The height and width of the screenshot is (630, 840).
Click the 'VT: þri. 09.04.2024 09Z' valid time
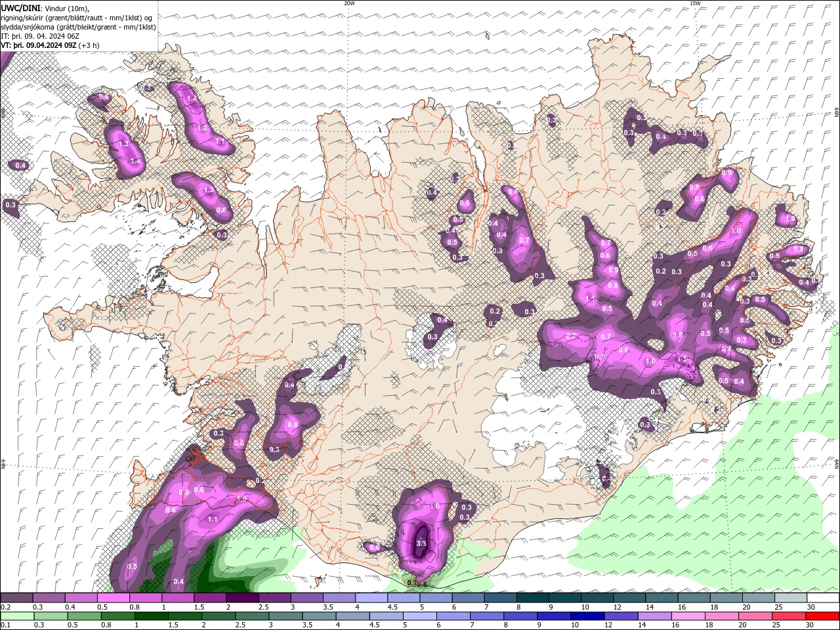point(38,45)
